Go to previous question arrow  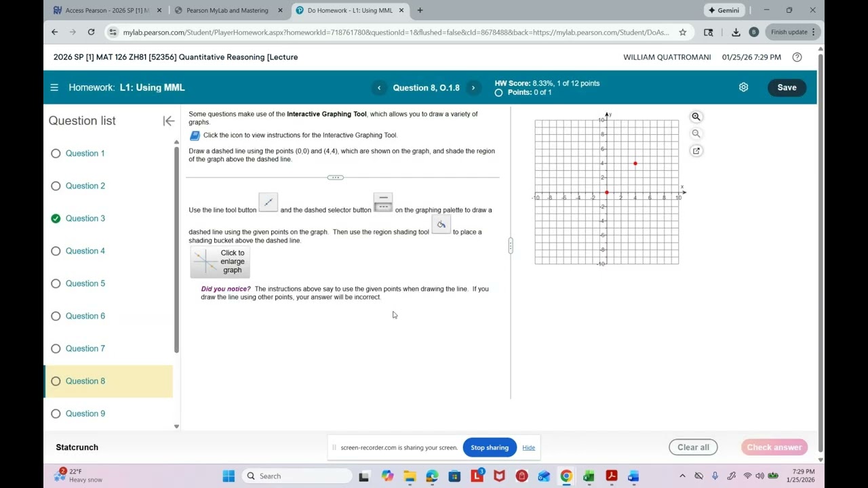point(379,87)
